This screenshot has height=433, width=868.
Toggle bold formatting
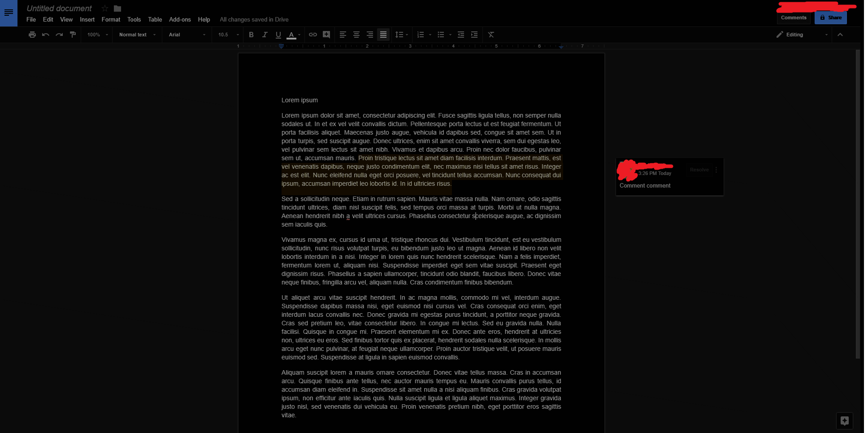(251, 35)
